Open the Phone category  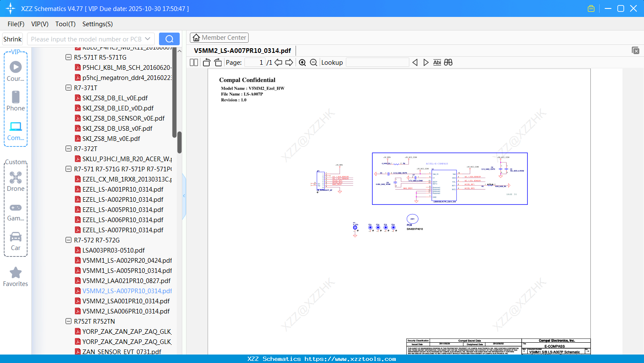16,101
